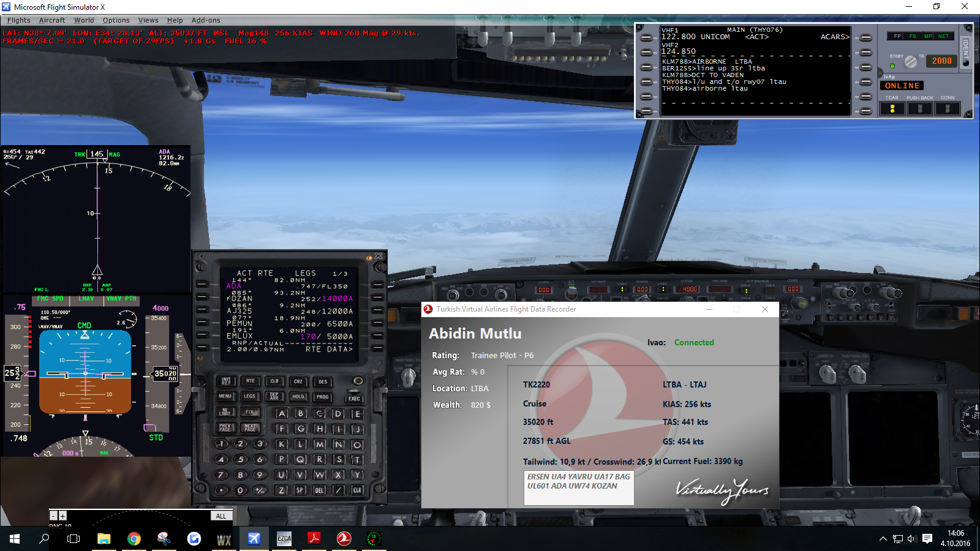The width and height of the screenshot is (980, 551).
Task: Toggle the PUSH BACK switch on IvAp
Action: [920, 108]
